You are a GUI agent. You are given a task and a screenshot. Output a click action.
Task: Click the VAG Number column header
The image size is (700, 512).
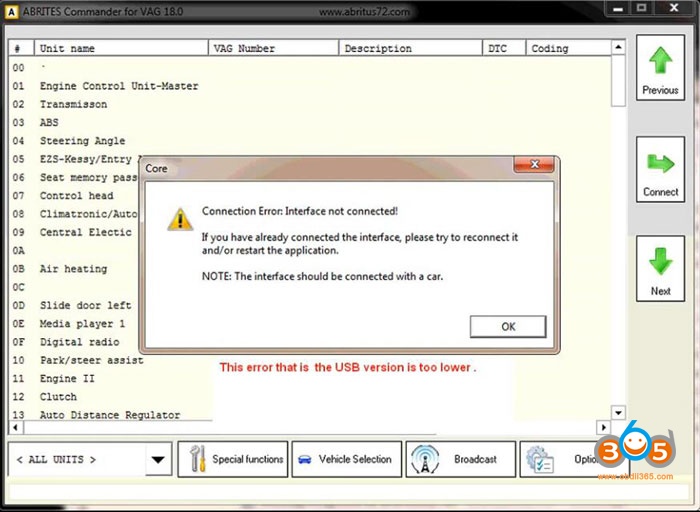(x=274, y=48)
